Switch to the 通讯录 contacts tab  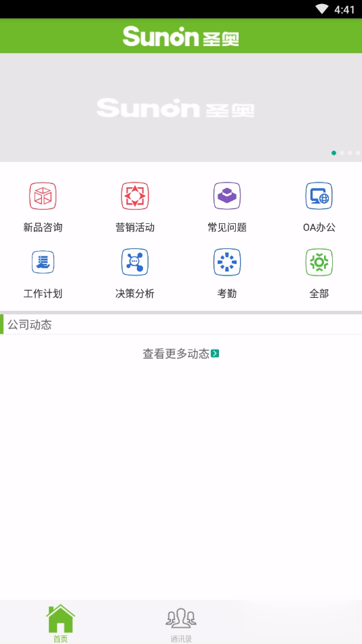click(181, 625)
